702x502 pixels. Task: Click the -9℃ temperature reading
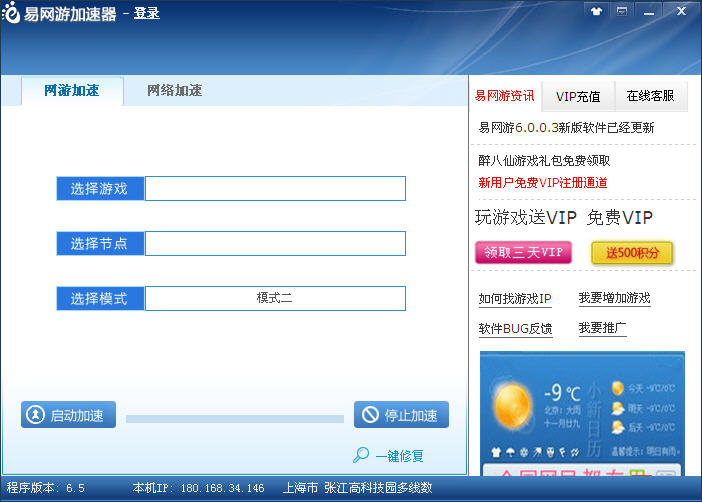coord(562,393)
